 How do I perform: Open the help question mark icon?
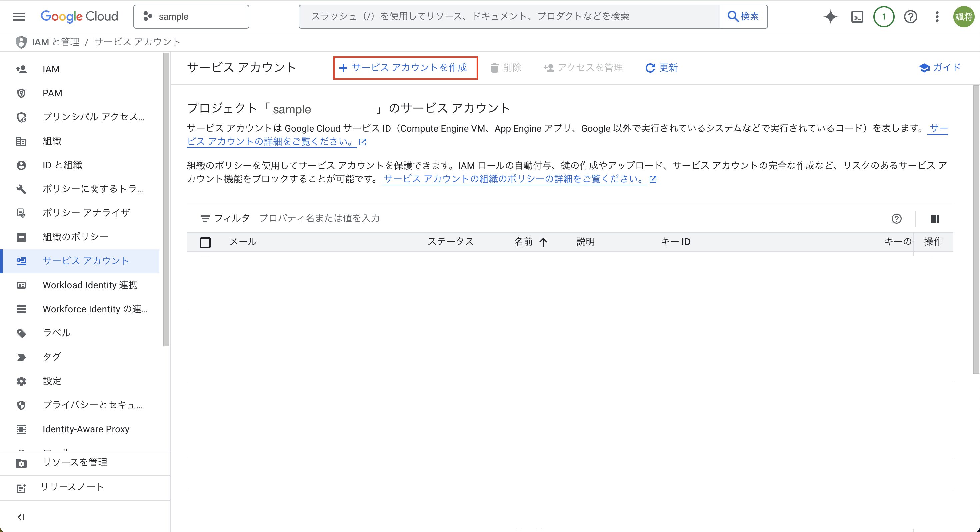[910, 17]
